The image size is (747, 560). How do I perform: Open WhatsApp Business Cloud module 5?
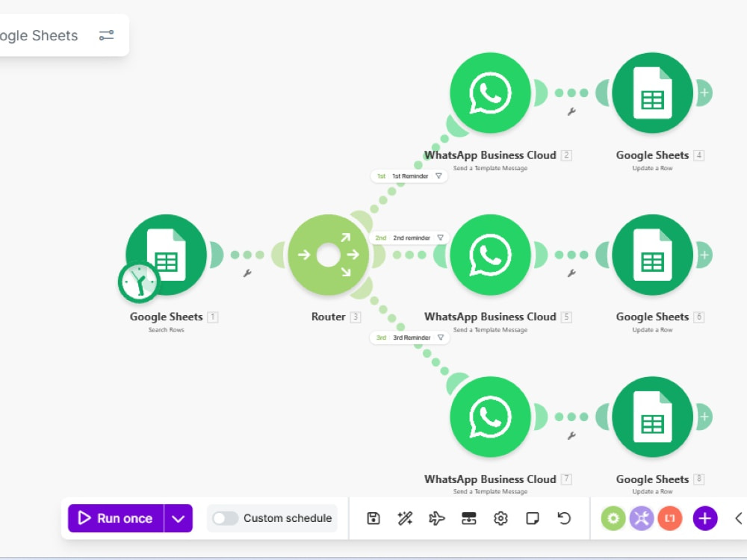point(490,255)
